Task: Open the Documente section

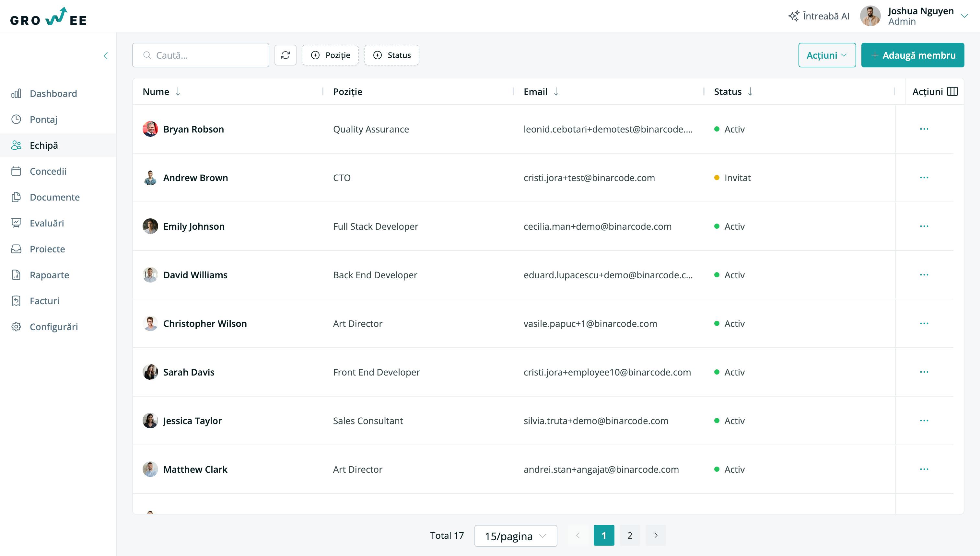Action: coord(55,197)
